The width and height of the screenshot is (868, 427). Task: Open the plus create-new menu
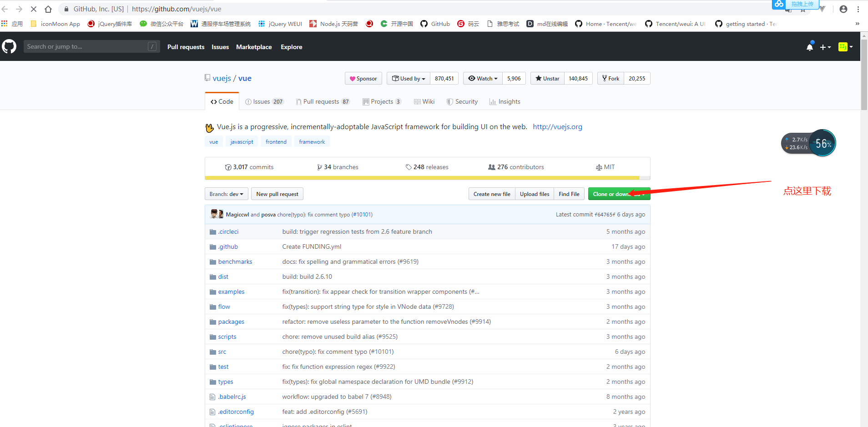(x=825, y=47)
